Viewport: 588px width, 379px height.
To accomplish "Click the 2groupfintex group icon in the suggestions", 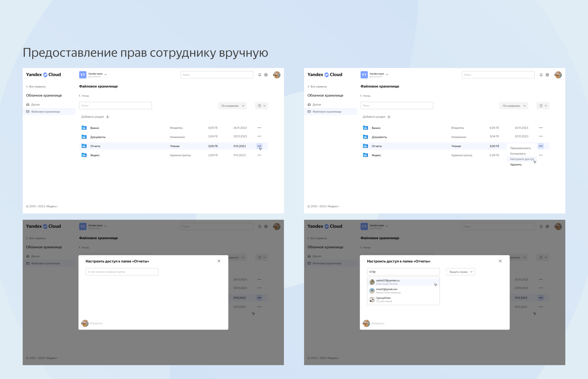I will [x=372, y=300].
